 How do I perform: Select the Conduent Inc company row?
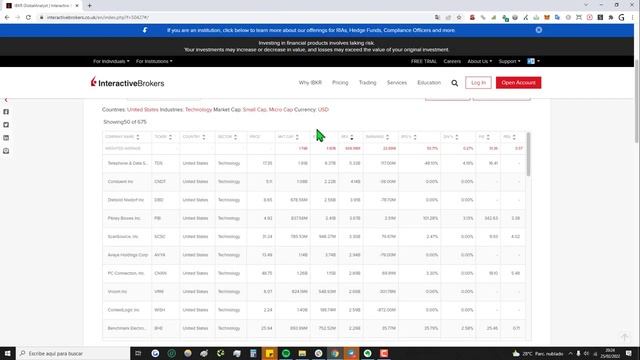point(314,182)
